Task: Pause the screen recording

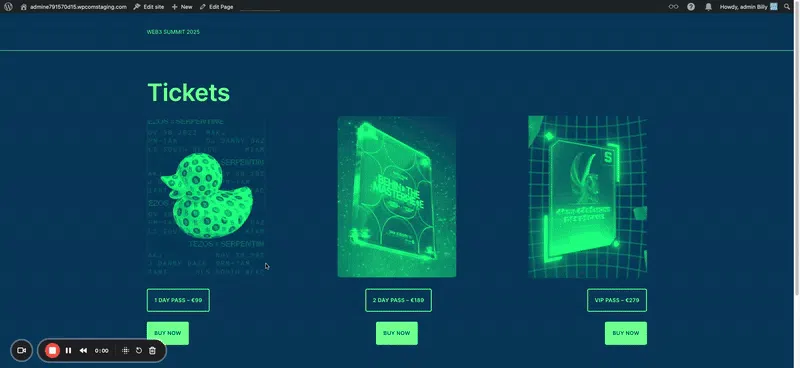Action: 68,351
